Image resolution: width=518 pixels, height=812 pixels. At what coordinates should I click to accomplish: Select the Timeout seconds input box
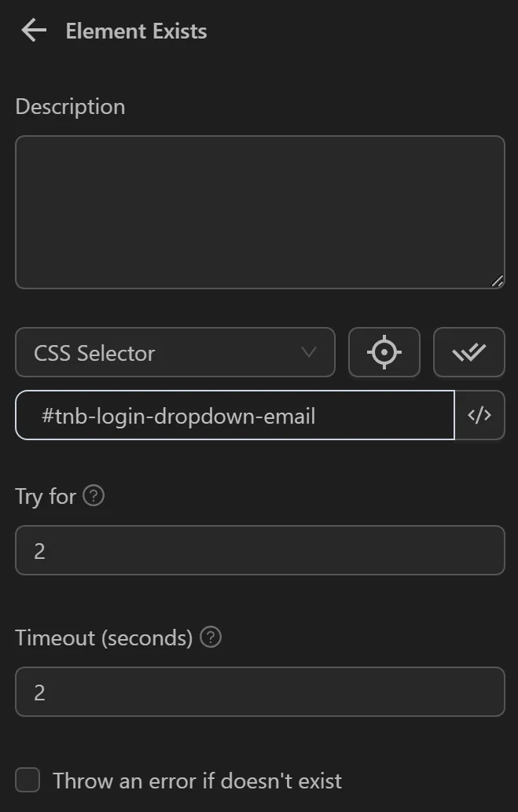click(259, 691)
